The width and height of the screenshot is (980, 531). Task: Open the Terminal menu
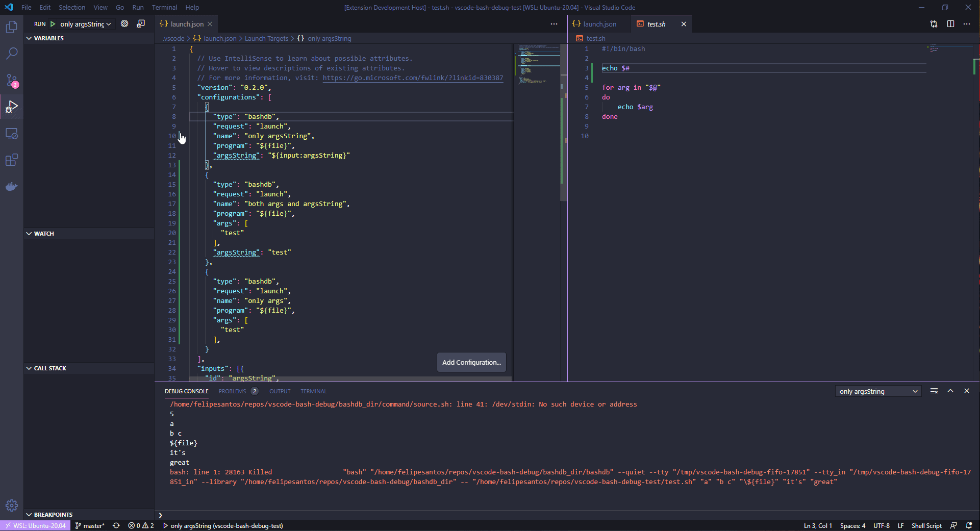pyautogui.click(x=164, y=7)
